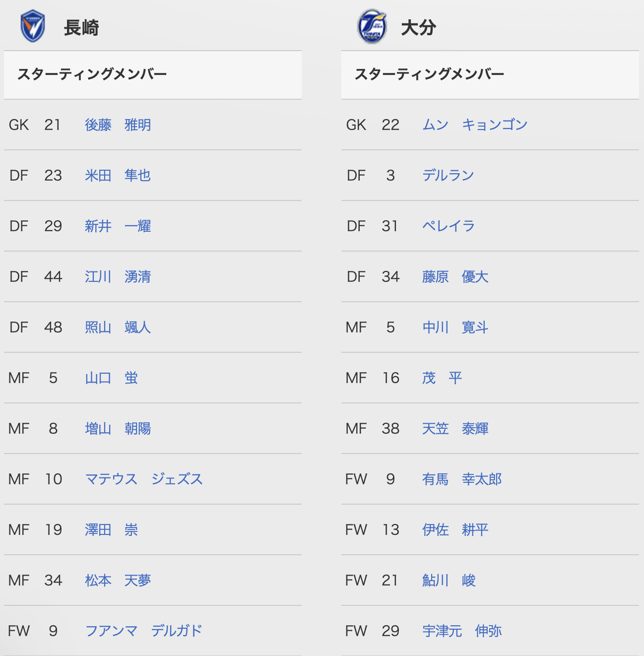Open player link 米田 隼也
The width and height of the screenshot is (644, 656).
[118, 175]
